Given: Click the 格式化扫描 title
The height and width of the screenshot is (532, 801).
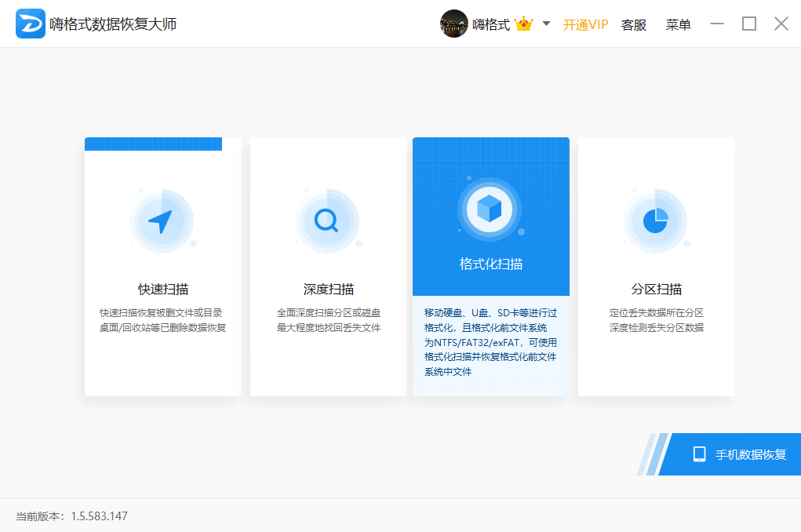Looking at the screenshot, I should [x=491, y=264].
